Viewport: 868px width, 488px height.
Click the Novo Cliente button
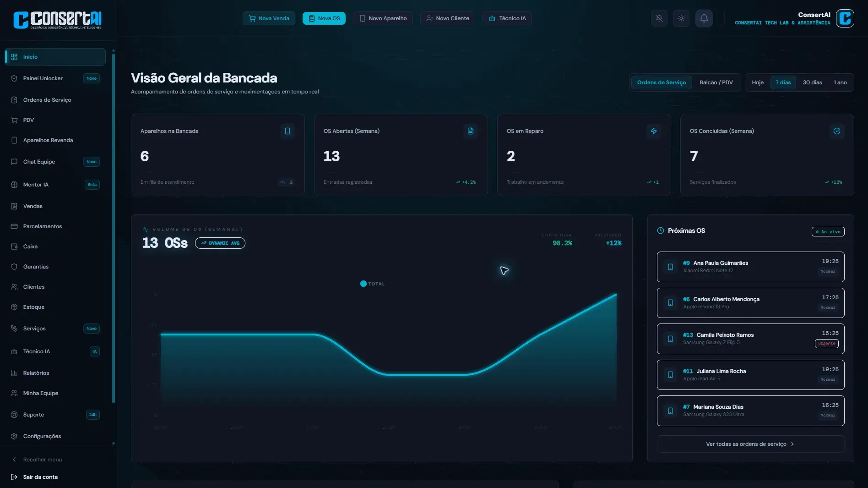tap(448, 18)
